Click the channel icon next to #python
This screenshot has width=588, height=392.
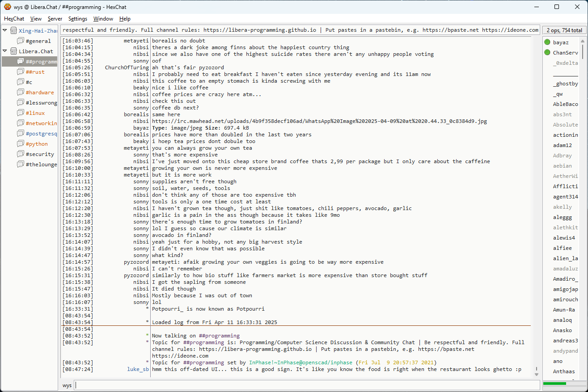(21, 144)
